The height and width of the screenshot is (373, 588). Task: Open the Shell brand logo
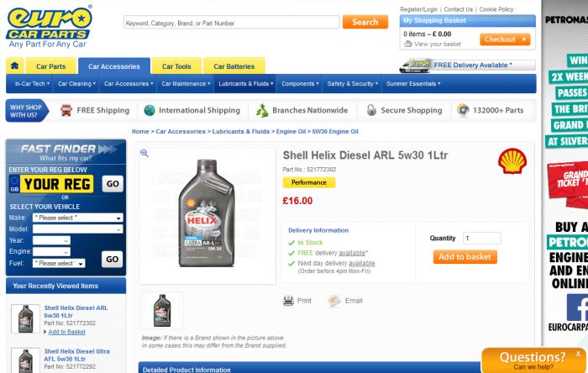tap(512, 160)
